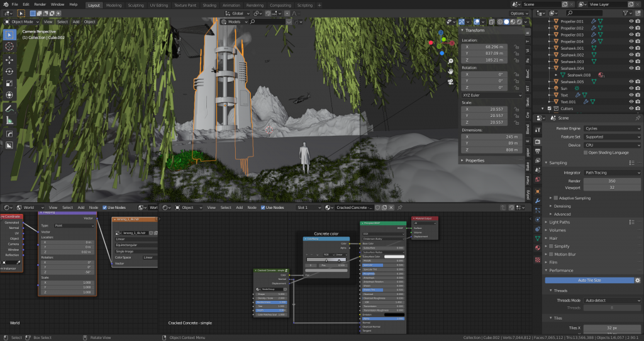Select the 3D Cursor tool
Viewport: 644px width, 341px height.
[x=9, y=47]
